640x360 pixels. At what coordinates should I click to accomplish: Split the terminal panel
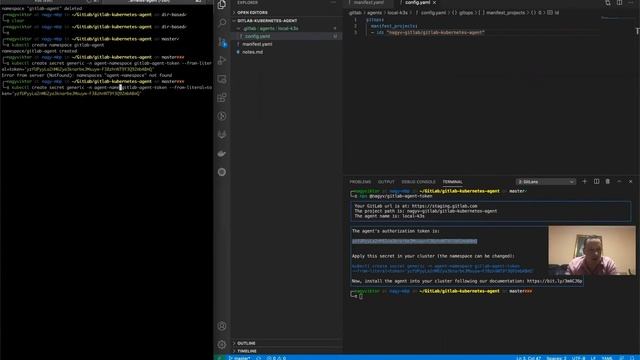point(596,182)
